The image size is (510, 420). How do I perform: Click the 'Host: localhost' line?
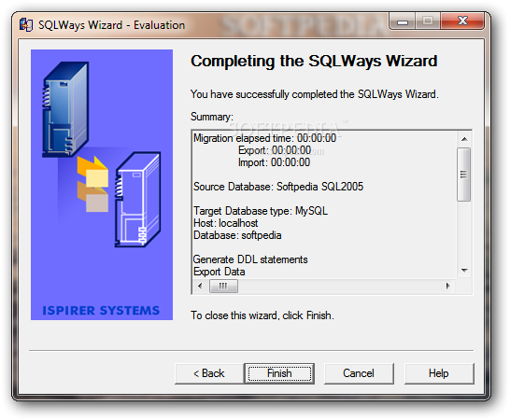tap(226, 223)
